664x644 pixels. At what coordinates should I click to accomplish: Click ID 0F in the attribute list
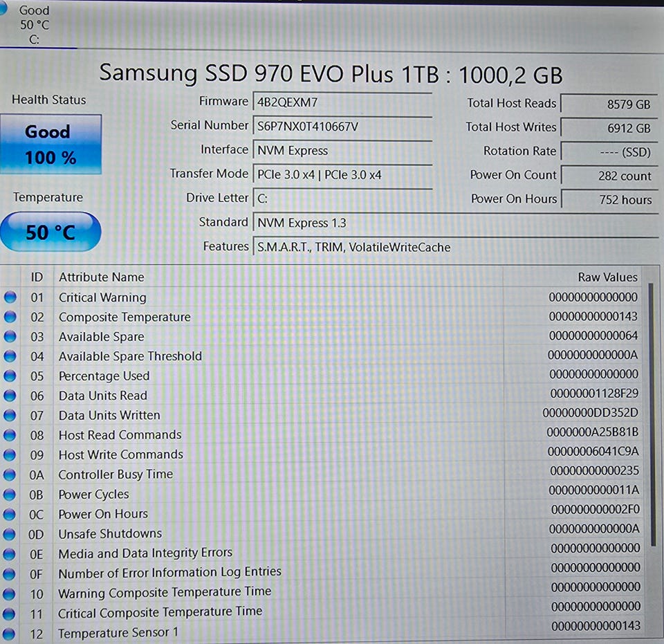click(36, 575)
